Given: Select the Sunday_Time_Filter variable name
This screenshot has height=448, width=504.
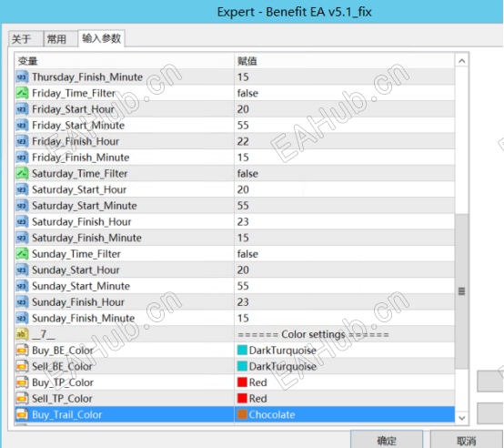Looking at the screenshot, I should [76, 254].
